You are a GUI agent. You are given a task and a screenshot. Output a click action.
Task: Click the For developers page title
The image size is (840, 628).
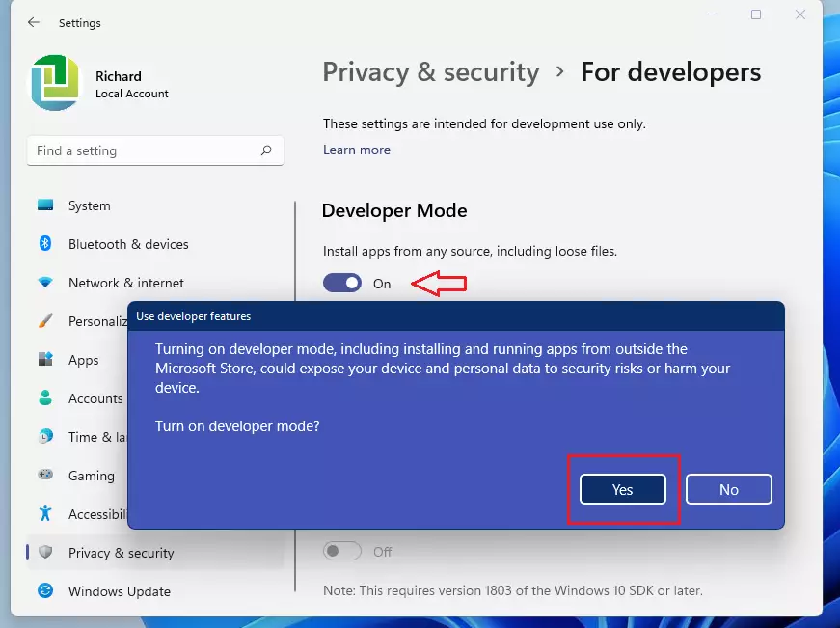(x=670, y=72)
